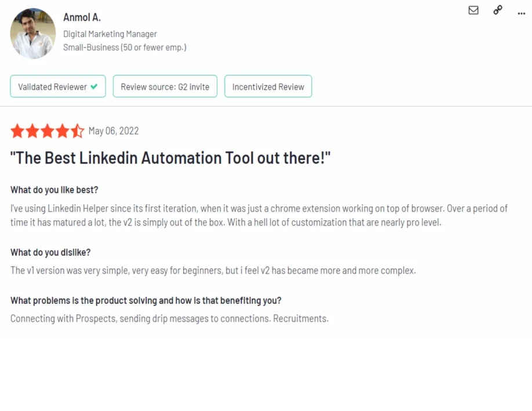The image size is (532, 411).
Task: Click the Review source: G2 invite badge
Action: click(x=165, y=86)
